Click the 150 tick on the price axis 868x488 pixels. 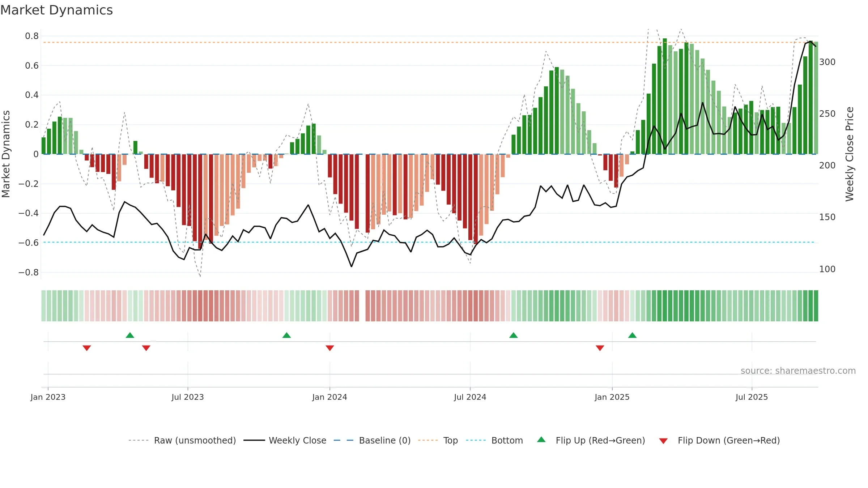(827, 217)
